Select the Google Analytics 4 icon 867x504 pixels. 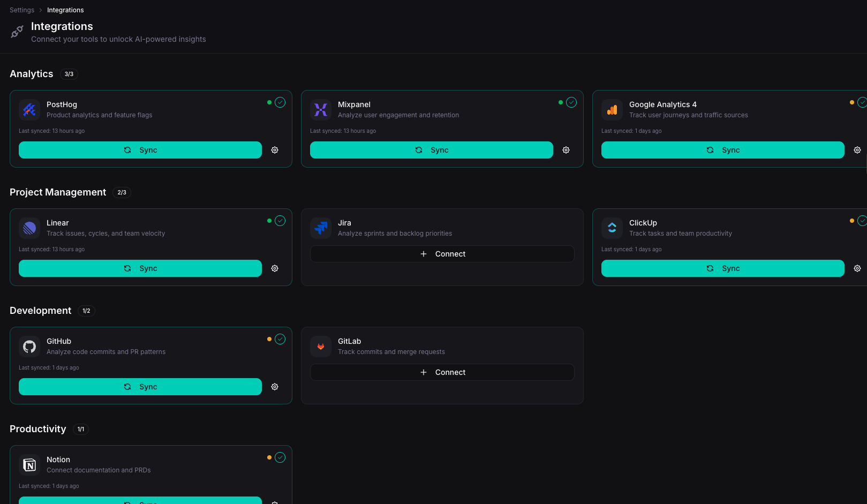(x=612, y=110)
